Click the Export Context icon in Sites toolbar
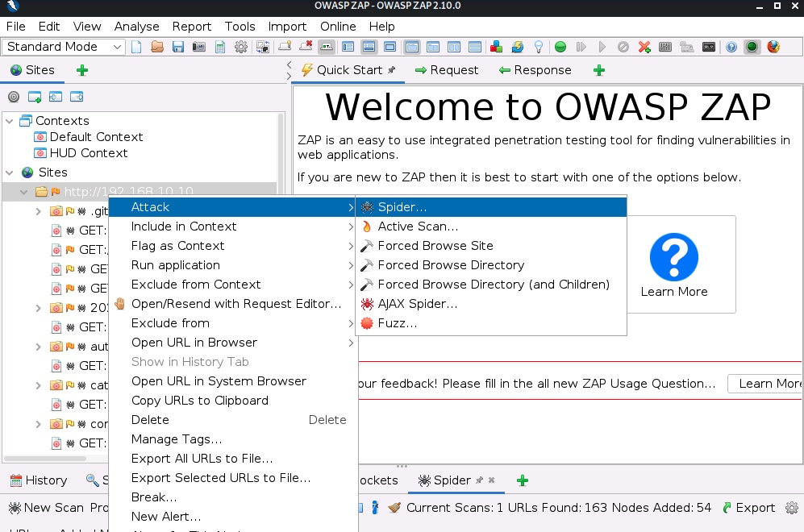The width and height of the screenshot is (804, 532). pyautogui.click(x=77, y=97)
